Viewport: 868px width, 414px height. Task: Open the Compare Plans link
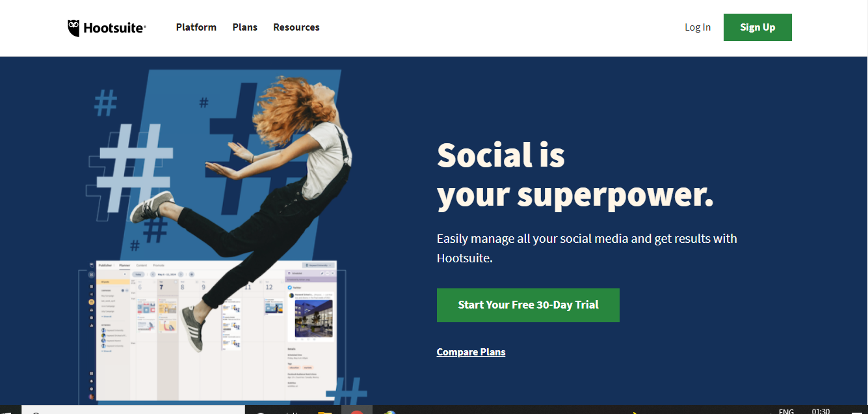[x=471, y=352]
